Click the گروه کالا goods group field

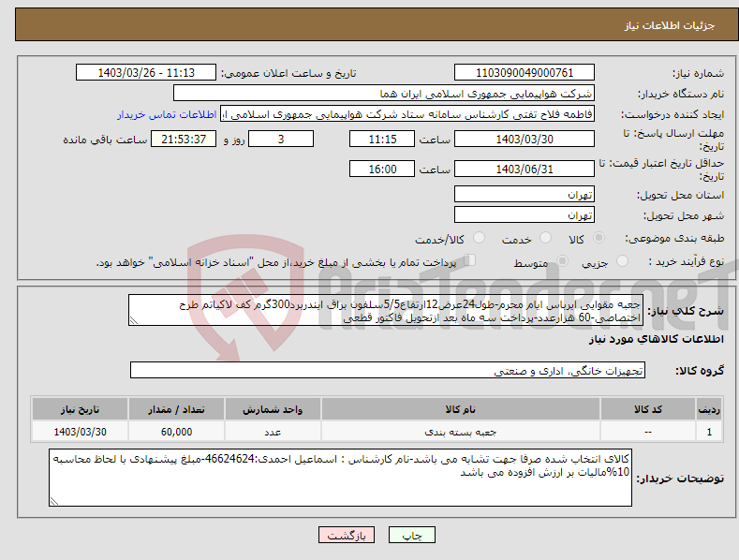388,370
